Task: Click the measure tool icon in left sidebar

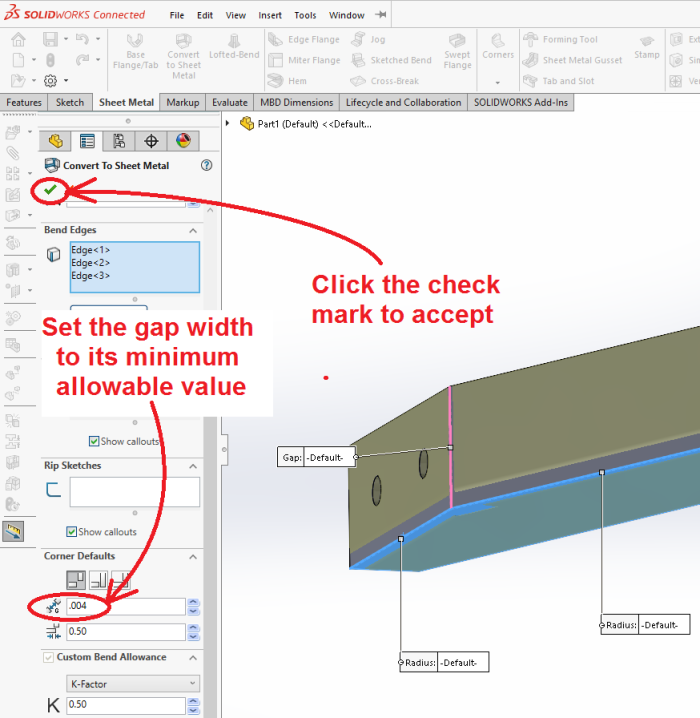Action: tap(13, 531)
